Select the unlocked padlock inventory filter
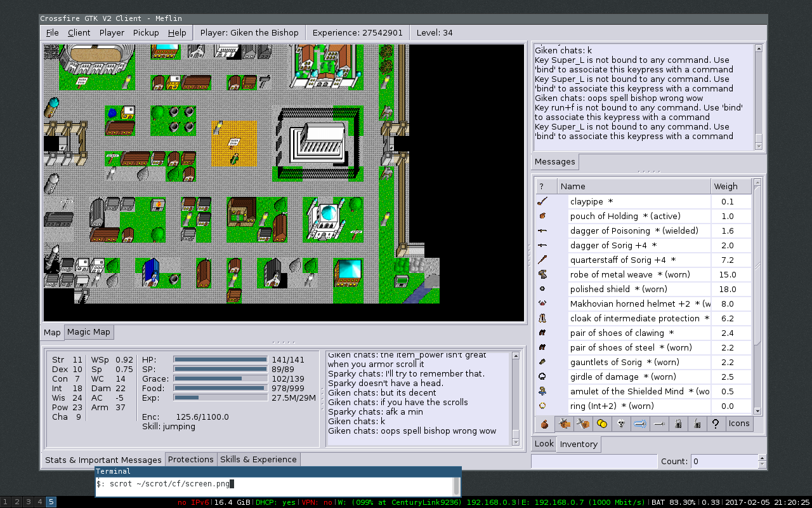Screen dimensions: 812x508 (697, 424)
